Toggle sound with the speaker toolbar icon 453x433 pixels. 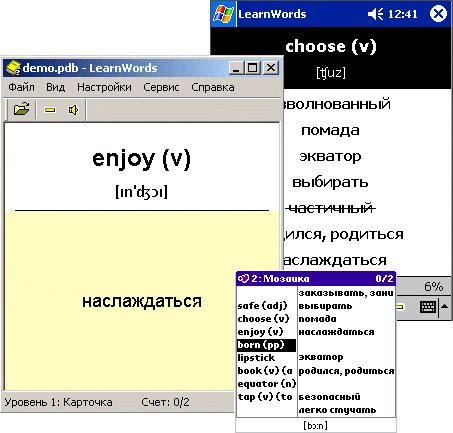[x=73, y=110]
